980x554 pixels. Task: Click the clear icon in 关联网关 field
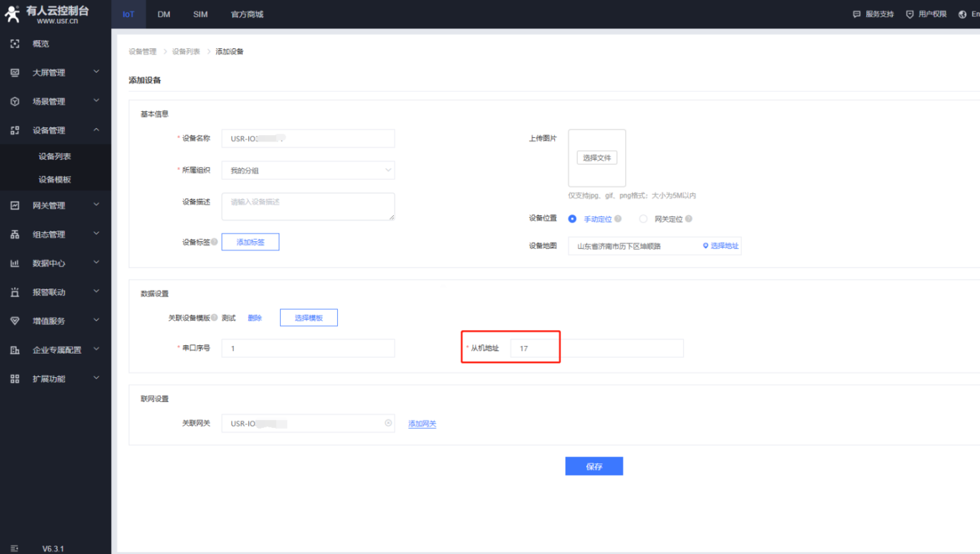(x=388, y=423)
